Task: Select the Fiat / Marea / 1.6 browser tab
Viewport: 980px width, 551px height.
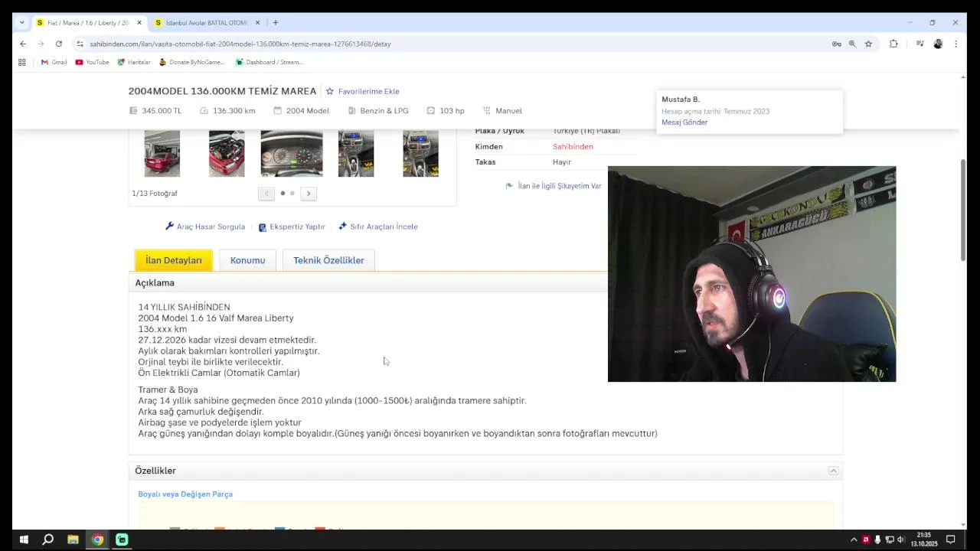Action: click(88, 23)
